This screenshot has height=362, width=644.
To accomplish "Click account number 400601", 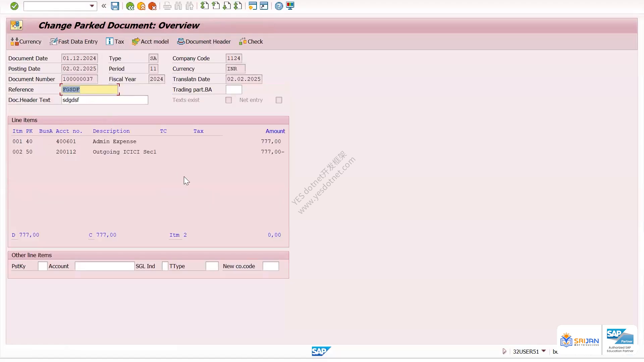I will (66, 141).
